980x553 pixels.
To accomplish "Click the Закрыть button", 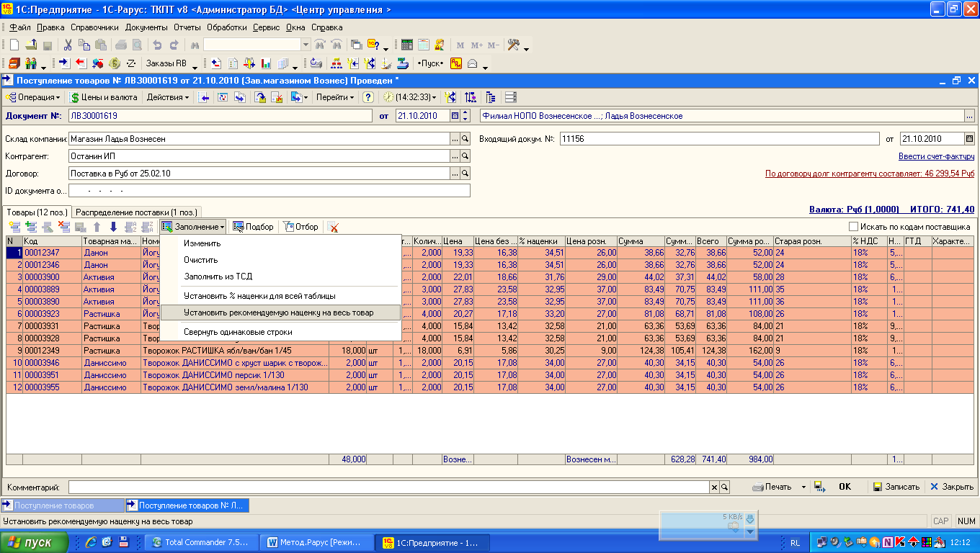I will pyautogui.click(x=952, y=487).
